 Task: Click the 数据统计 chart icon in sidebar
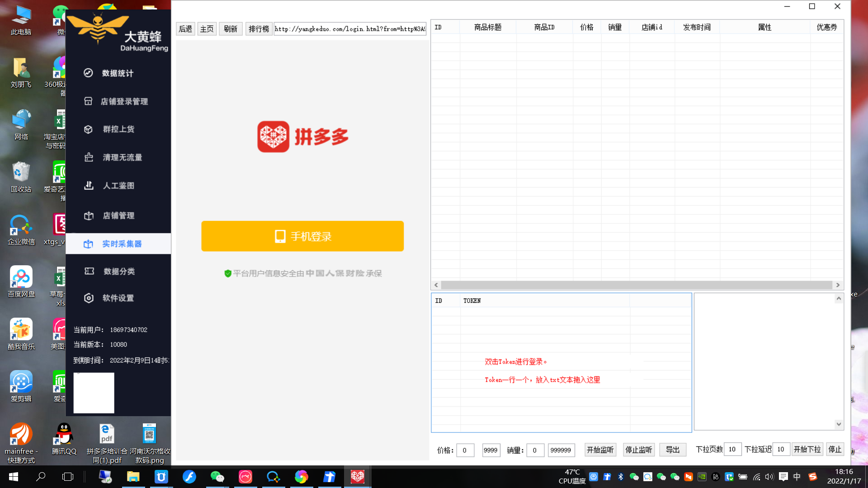coord(88,73)
